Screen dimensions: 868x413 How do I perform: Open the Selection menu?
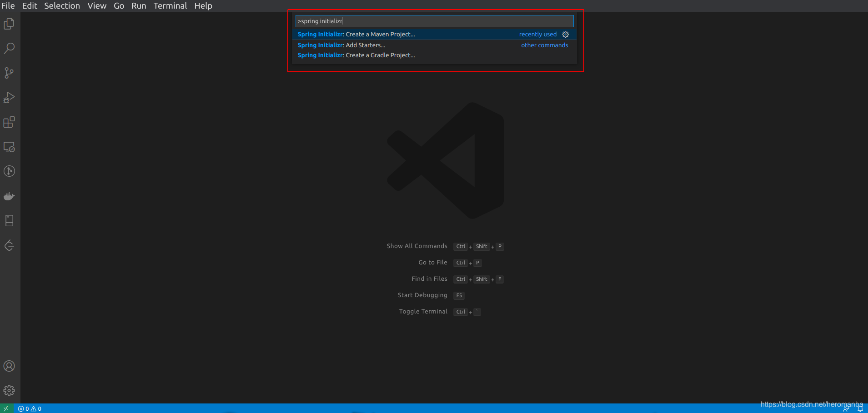click(62, 6)
